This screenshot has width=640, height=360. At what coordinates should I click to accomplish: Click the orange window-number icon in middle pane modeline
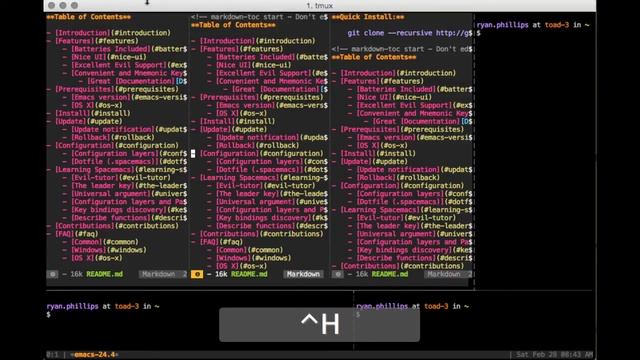pos(197,274)
